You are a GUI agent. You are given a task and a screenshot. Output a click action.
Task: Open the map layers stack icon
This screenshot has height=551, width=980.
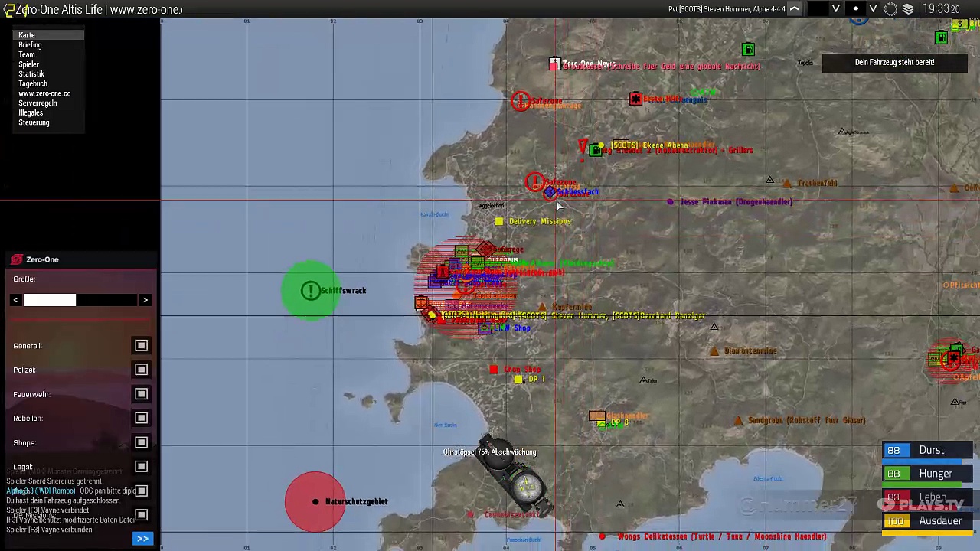[907, 9]
